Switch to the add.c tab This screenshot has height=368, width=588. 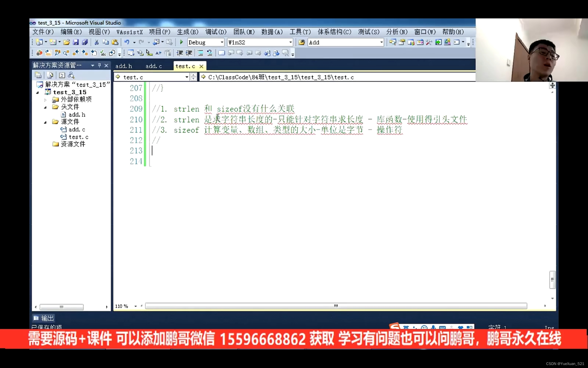(x=154, y=66)
